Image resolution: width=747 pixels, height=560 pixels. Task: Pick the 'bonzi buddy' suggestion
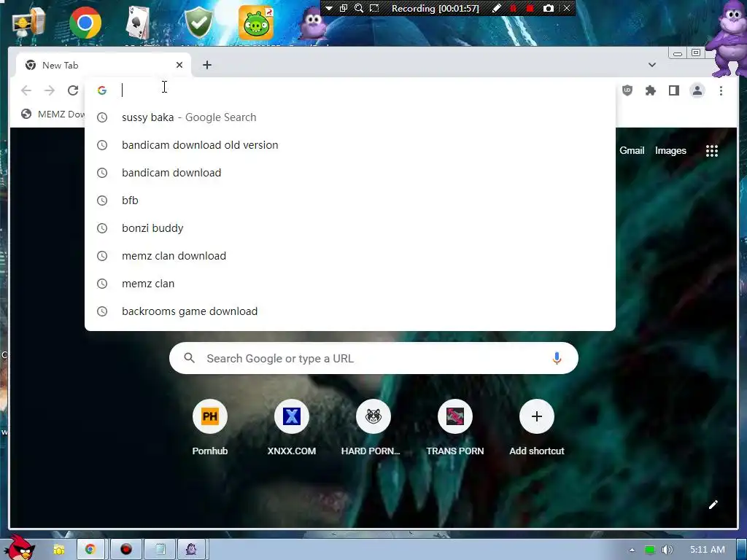coord(349,228)
